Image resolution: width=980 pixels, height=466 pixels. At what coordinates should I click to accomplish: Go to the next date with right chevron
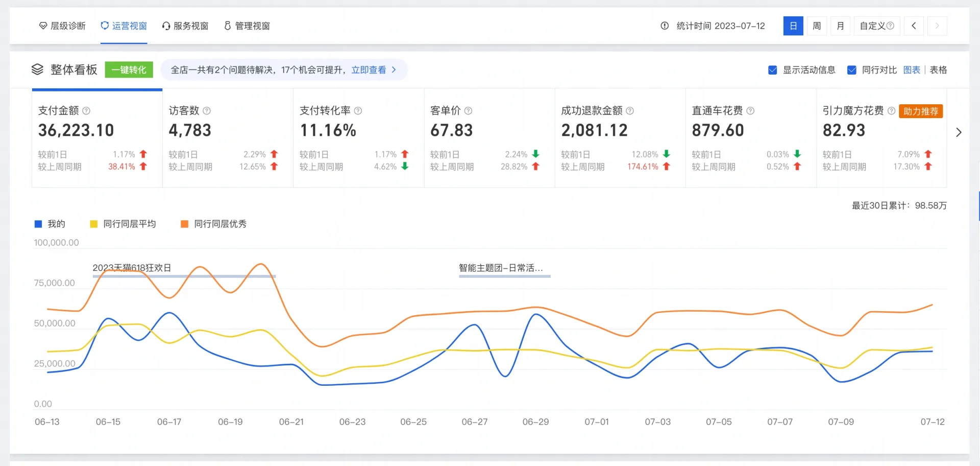click(937, 26)
